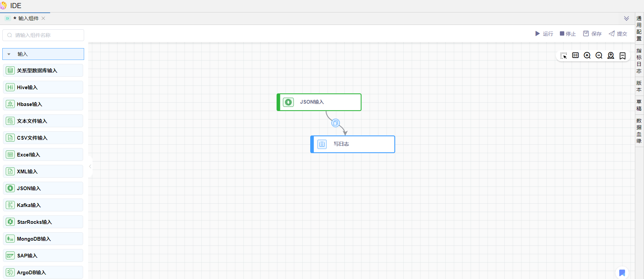Viewport: 644px width, 279px height.
Task: Open the 指标日志 side panel
Action: pyautogui.click(x=639, y=61)
